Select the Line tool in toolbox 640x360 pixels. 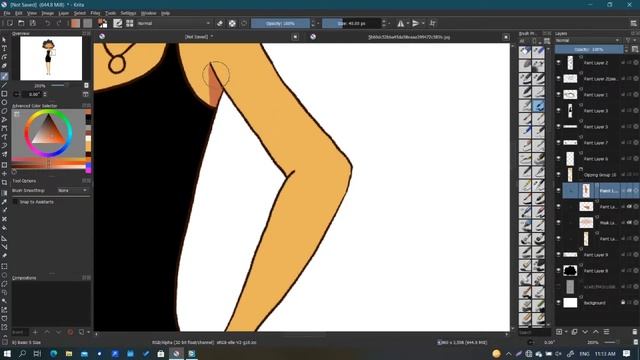[4, 85]
